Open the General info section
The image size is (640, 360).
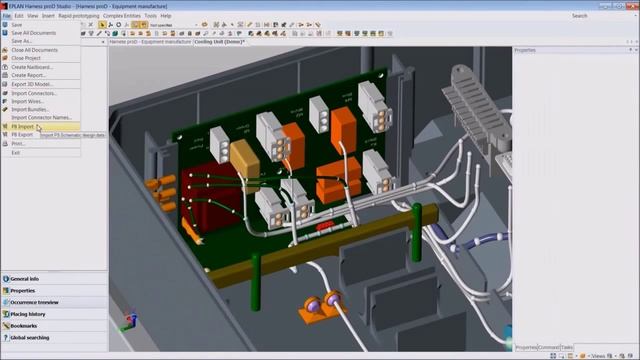pos(54,279)
